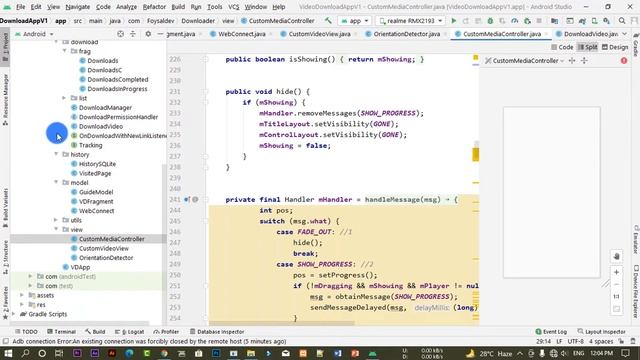The width and height of the screenshot is (640, 360).
Task: Open the Emulator side panel
Action: [x=636, y=239]
